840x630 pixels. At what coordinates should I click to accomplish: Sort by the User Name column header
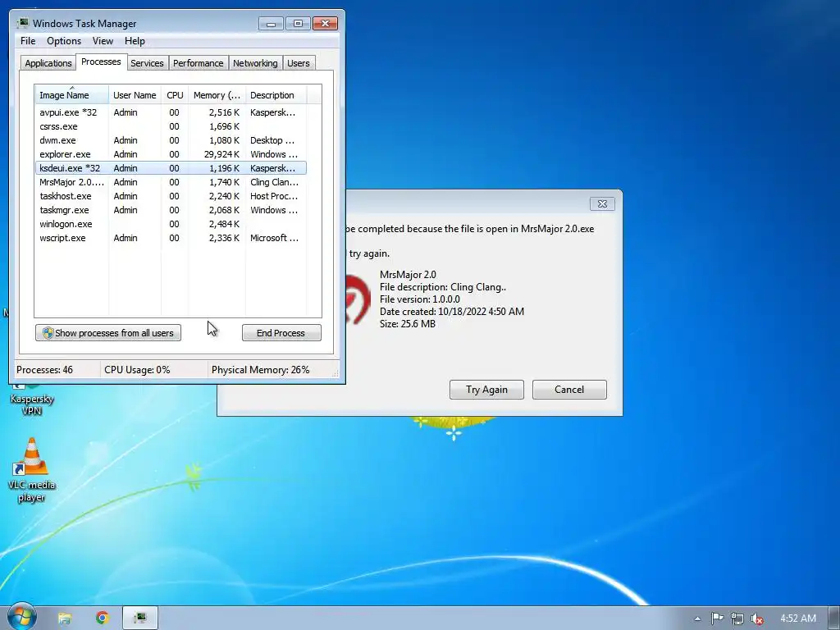(135, 95)
